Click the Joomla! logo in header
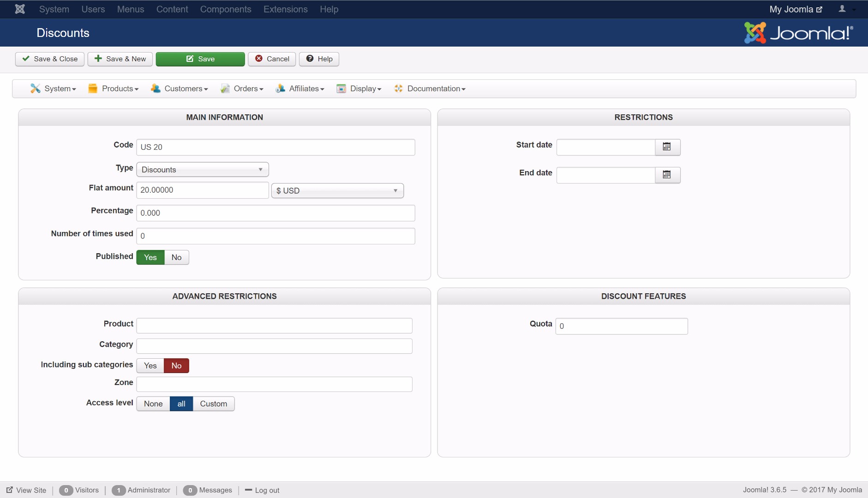Screen dimensions: 868x498 (798, 33)
